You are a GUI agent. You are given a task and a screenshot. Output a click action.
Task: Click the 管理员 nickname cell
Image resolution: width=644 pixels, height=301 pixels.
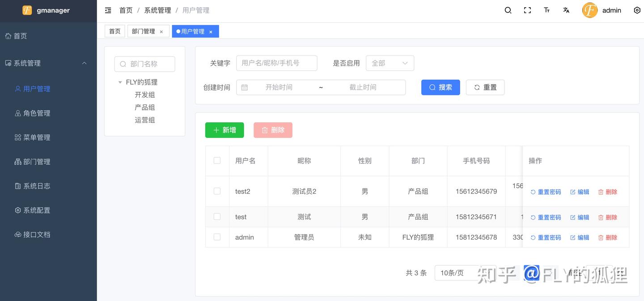(304, 237)
